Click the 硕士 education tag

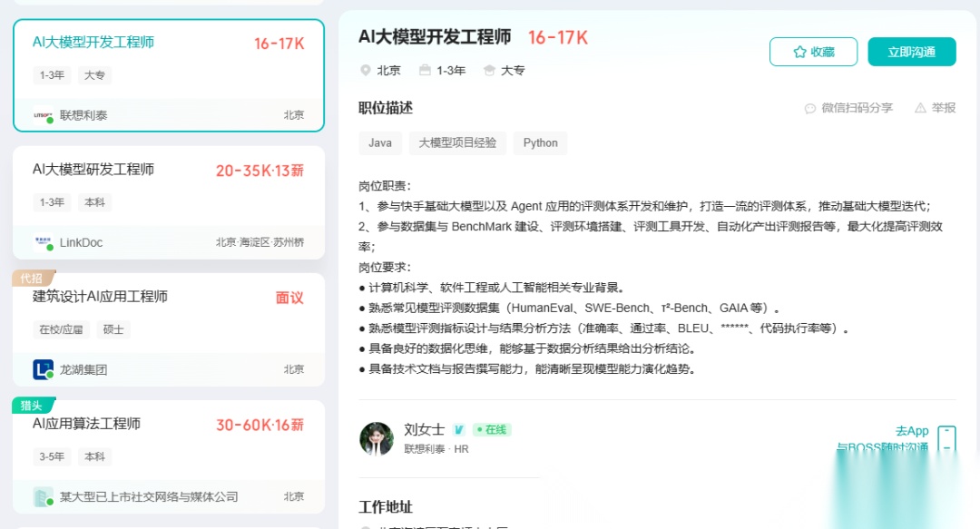pyautogui.click(x=113, y=329)
